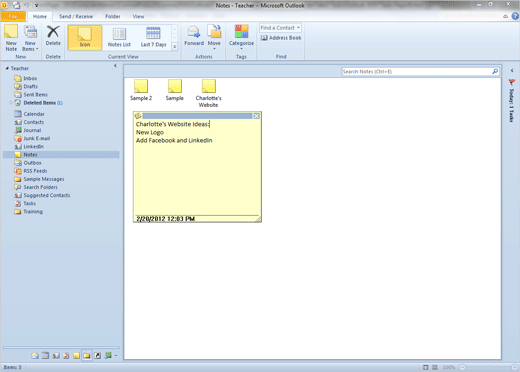The width and height of the screenshot is (520, 372).
Task: Open the RSS Feeds folder
Action: tap(35, 171)
